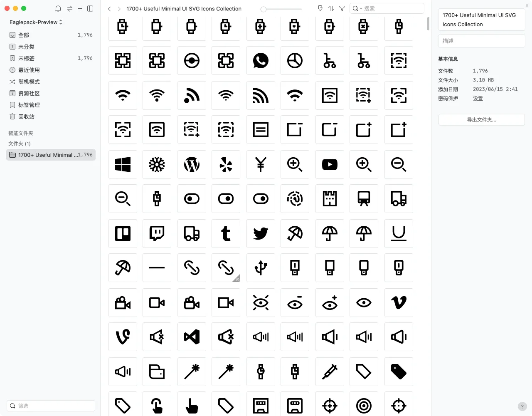Screen dimensions: 532x416
Task: Select the Vine logo icon thumbnail
Action: pos(123,337)
